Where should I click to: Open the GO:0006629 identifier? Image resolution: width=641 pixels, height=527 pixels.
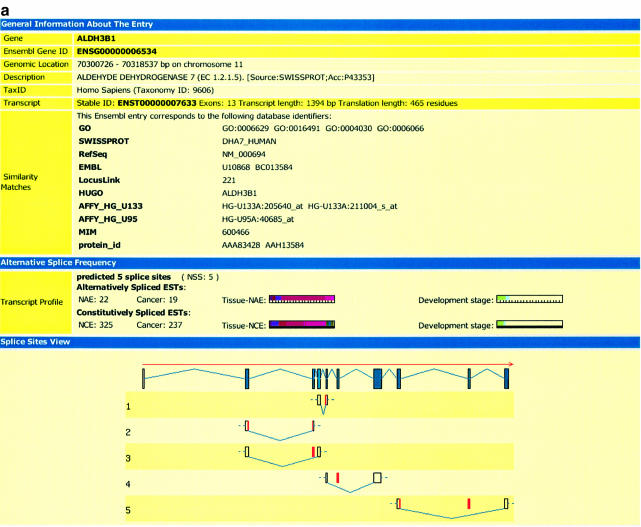coord(245,128)
